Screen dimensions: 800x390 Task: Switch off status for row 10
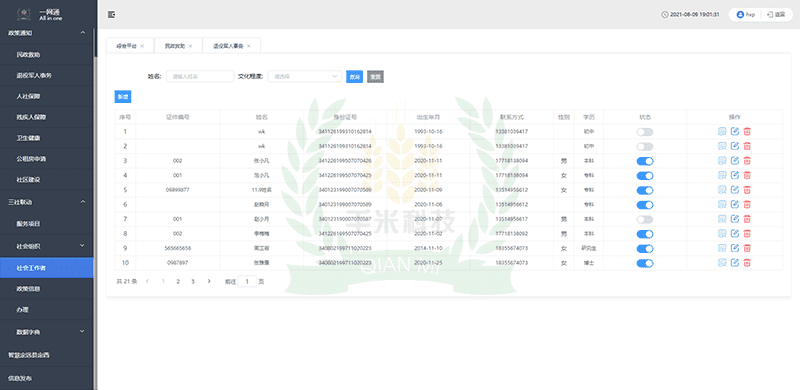(645, 263)
